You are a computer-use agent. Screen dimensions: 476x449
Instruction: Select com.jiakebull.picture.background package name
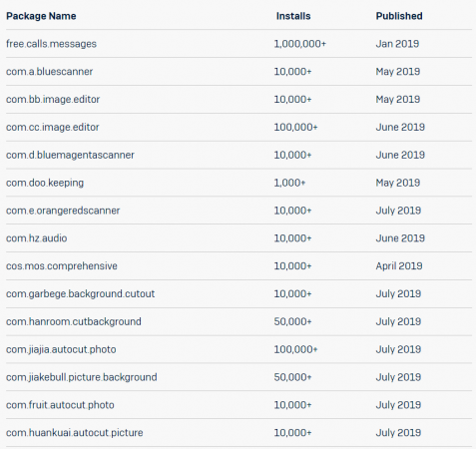(82, 377)
